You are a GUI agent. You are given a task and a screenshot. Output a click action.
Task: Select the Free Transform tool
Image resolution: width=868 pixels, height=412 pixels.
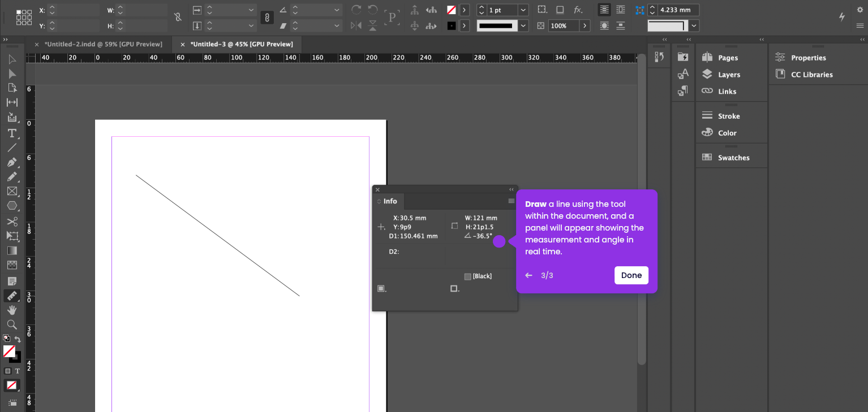pos(12,236)
